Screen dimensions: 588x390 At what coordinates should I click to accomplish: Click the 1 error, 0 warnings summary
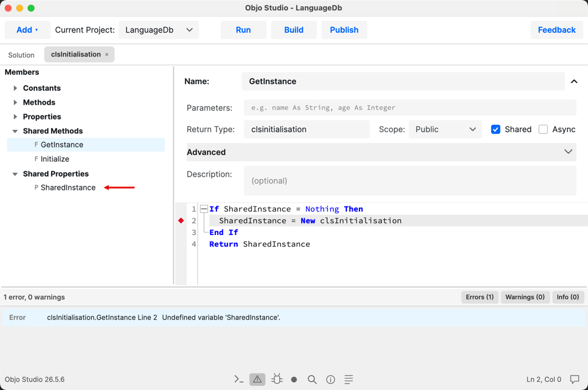coord(34,297)
